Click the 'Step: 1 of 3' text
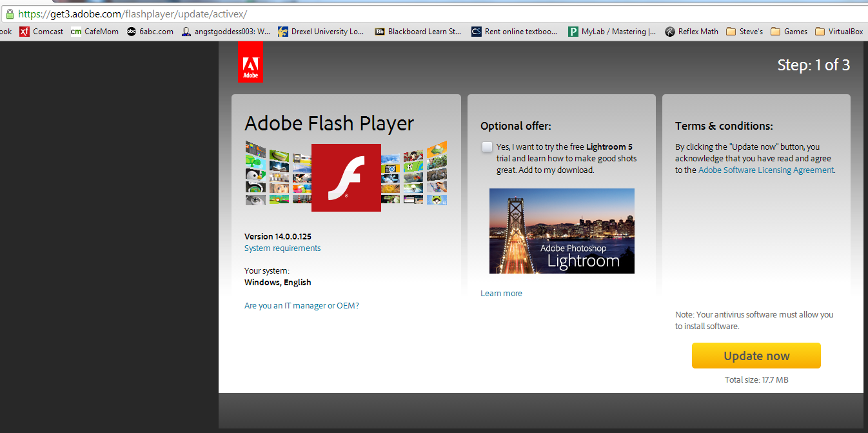Viewport: 868px width, 433px height. (x=813, y=65)
